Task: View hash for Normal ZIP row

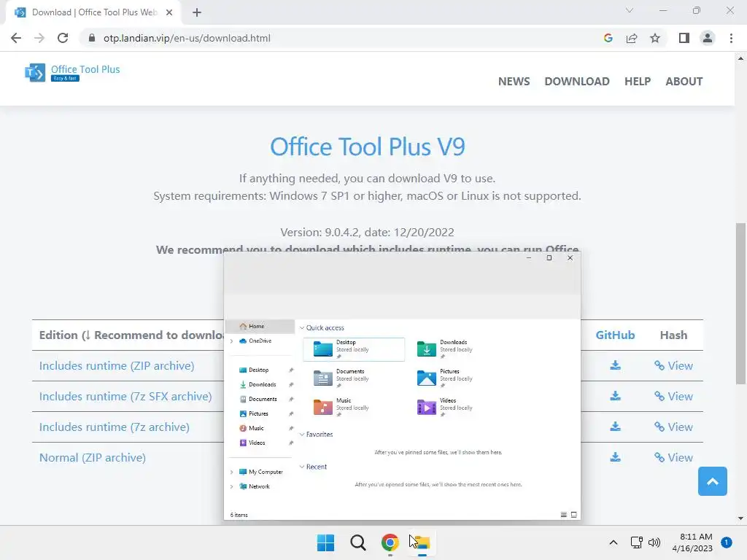Action: coord(673,458)
